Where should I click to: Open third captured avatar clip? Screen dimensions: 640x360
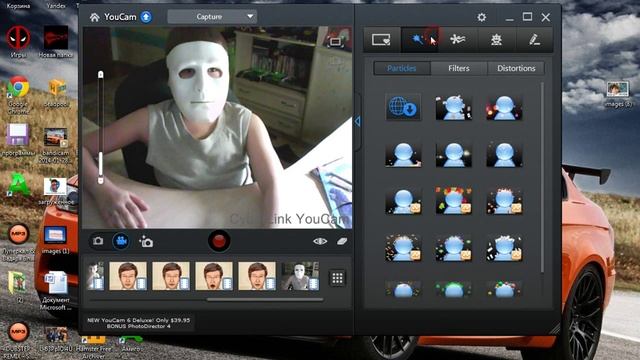point(171,276)
